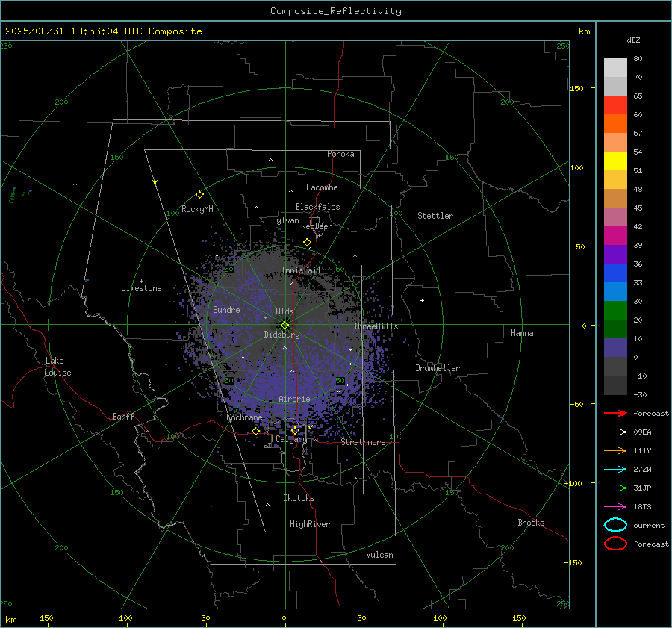Image resolution: width=672 pixels, height=628 pixels.
Task: Click the red forecast arrow in legend
Action: 615,413
